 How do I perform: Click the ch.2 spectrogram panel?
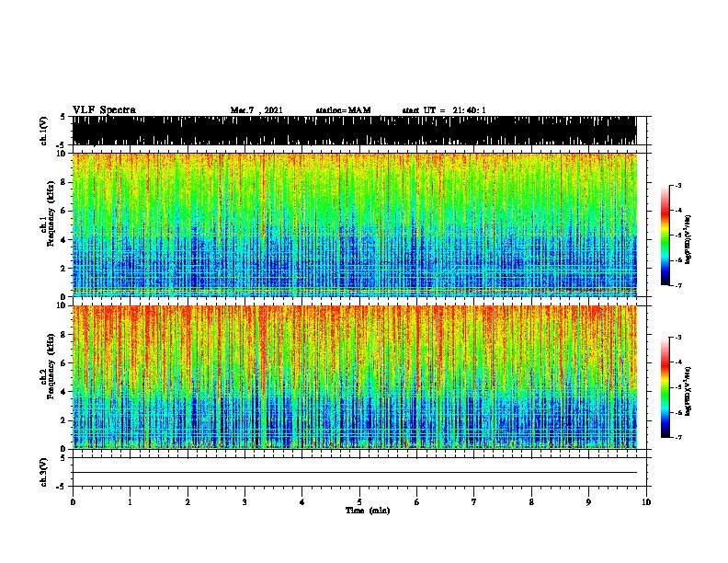[355, 377]
